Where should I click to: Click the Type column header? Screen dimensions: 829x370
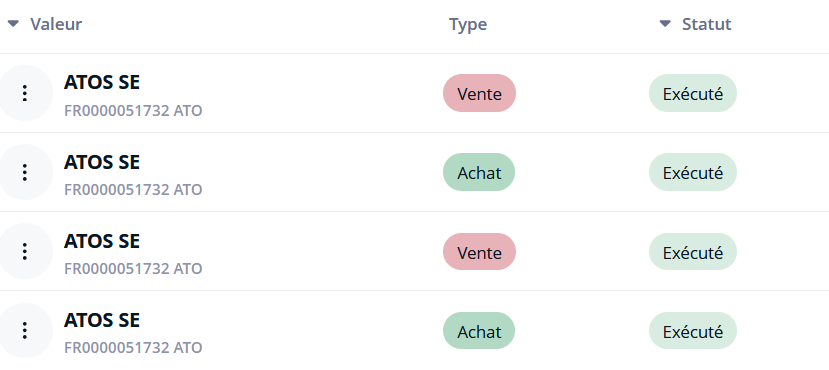468,24
